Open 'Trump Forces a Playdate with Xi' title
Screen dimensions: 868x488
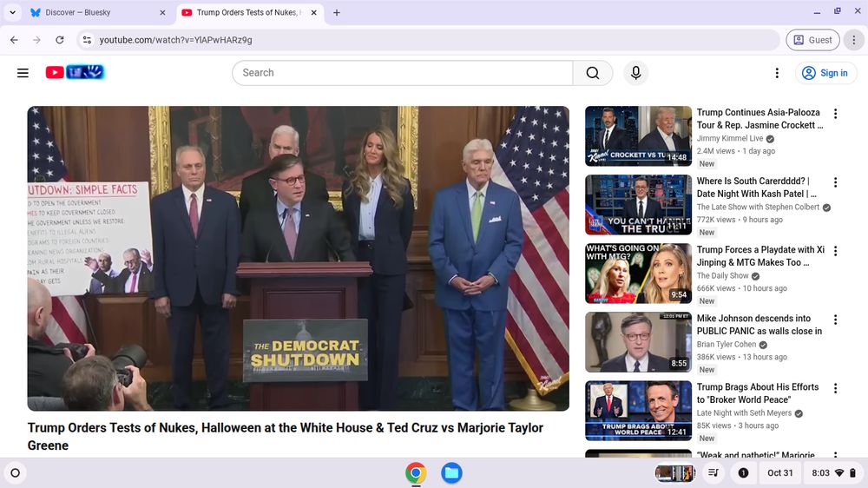760,256
